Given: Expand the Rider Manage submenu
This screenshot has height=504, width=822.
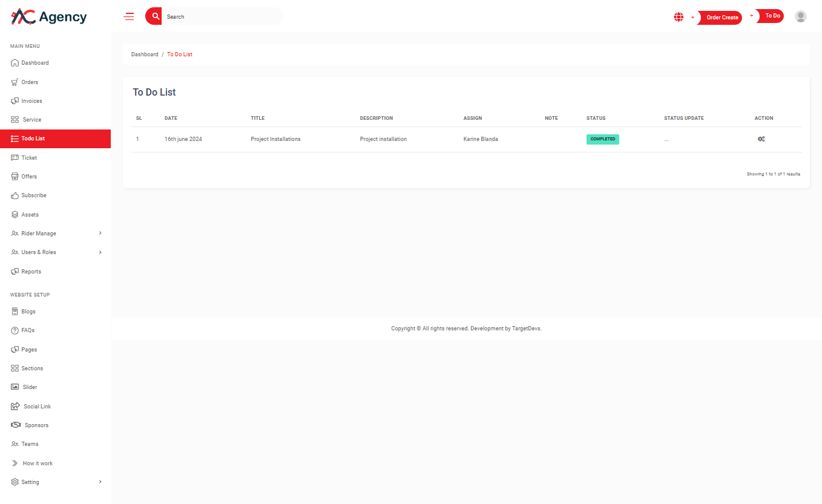Looking at the screenshot, I should 100,234.
